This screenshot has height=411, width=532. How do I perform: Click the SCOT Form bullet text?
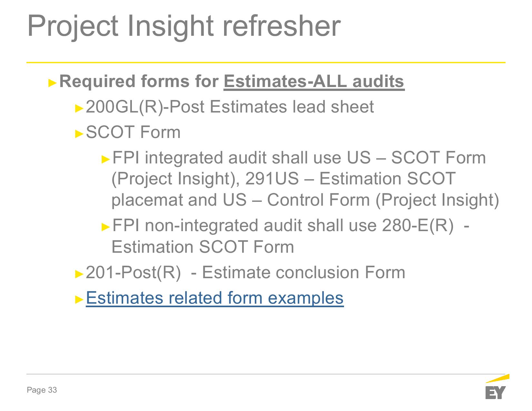click(133, 132)
